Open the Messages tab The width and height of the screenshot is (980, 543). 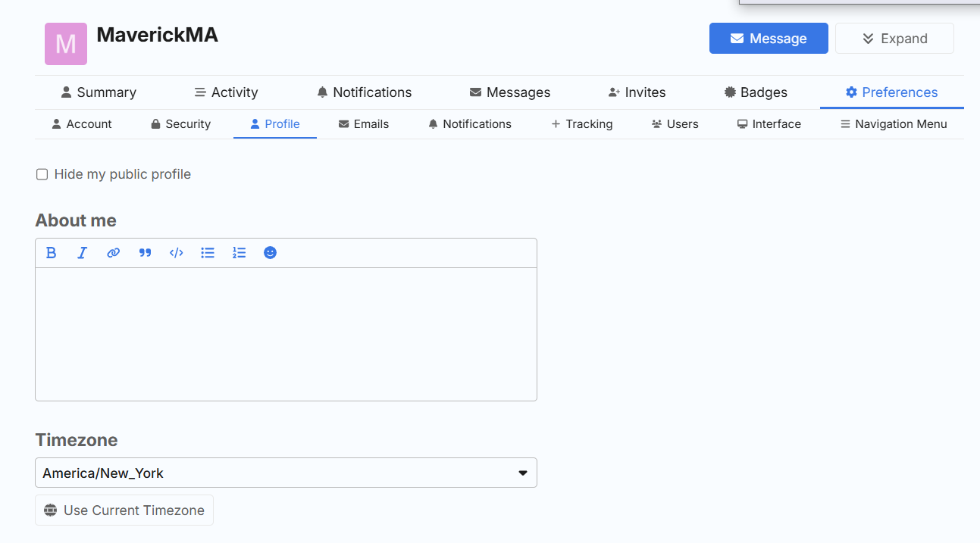(510, 92)
